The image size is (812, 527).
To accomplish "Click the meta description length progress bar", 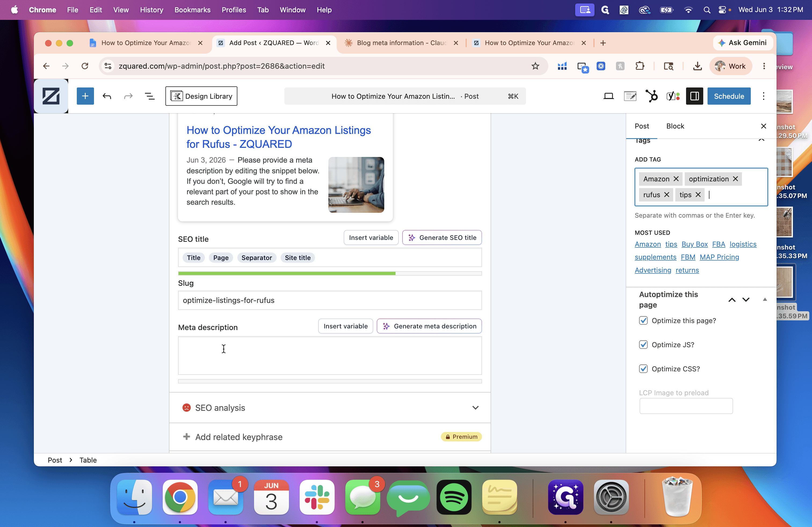I will [x=330, y=382].
